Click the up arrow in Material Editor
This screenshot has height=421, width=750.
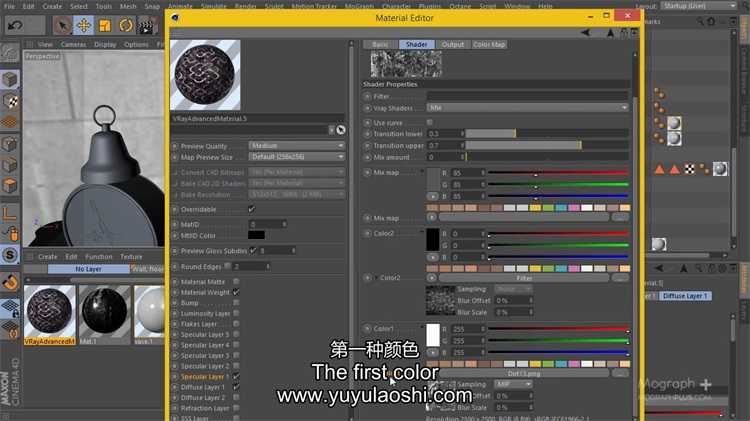[x=610, y=33]
